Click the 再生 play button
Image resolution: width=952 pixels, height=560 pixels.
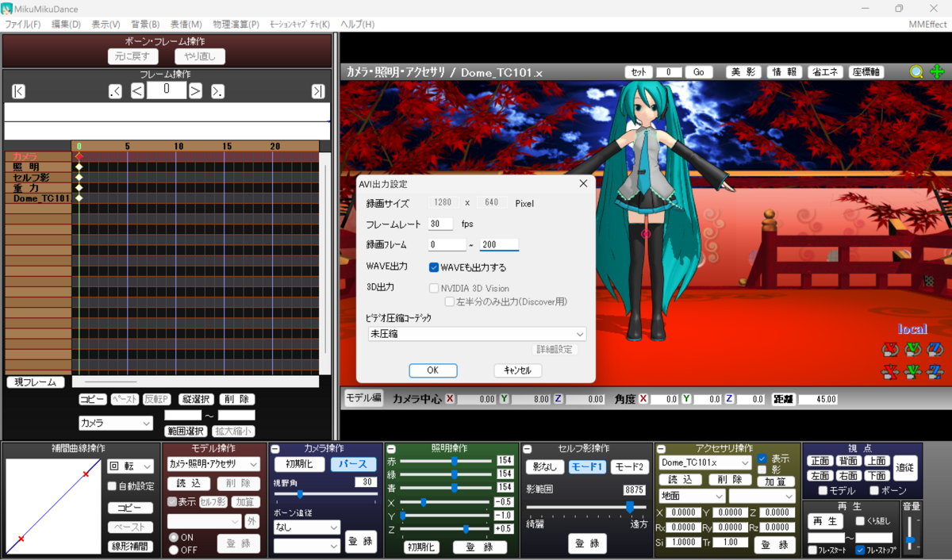click(x=826, y=521)
